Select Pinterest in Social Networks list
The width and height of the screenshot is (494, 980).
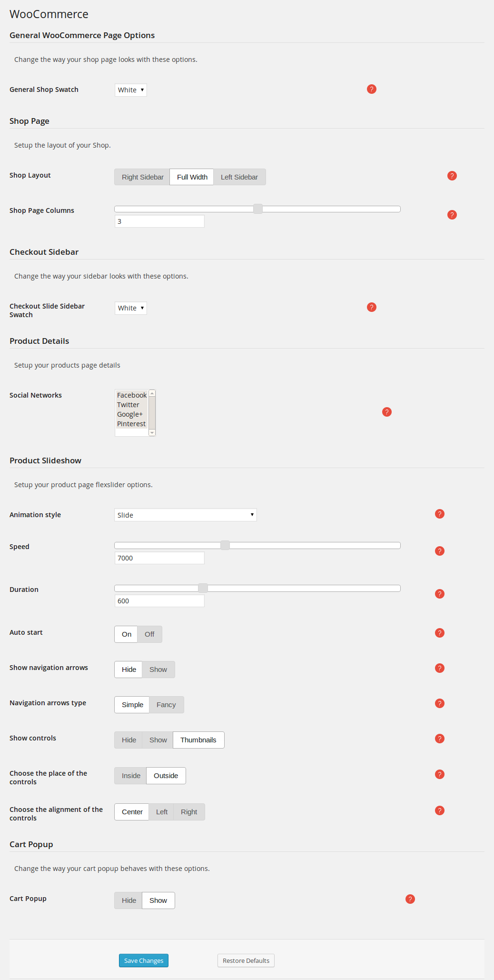[132, 424]
